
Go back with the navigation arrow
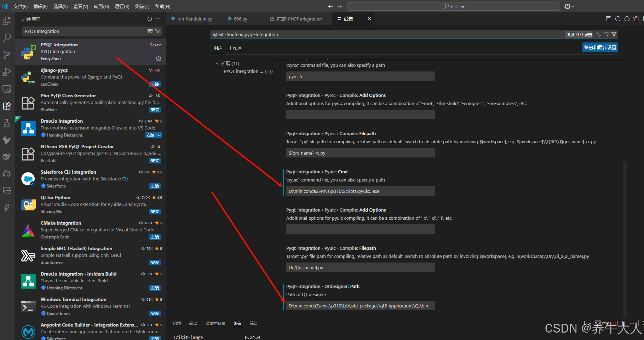click(330, 6)
